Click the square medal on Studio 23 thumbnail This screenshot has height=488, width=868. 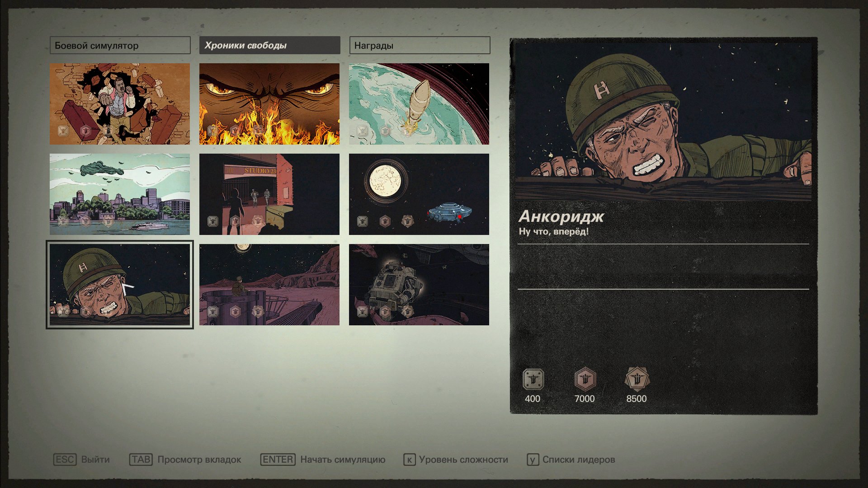[213, 221]
